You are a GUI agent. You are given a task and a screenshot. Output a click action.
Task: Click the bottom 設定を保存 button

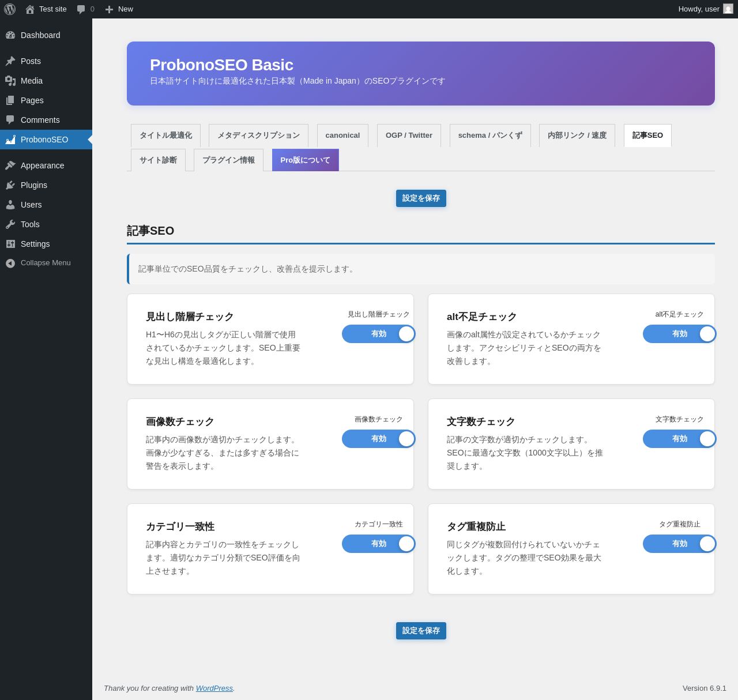click(421, 631)
